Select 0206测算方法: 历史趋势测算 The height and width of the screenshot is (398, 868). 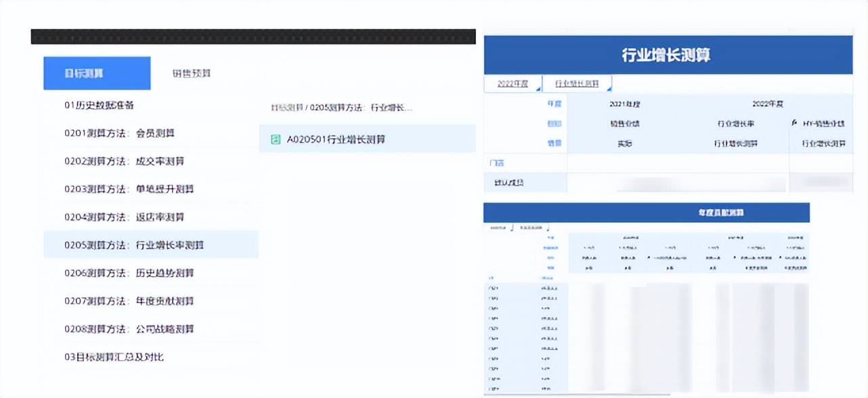pyautogui.click(x=122, y=273)
